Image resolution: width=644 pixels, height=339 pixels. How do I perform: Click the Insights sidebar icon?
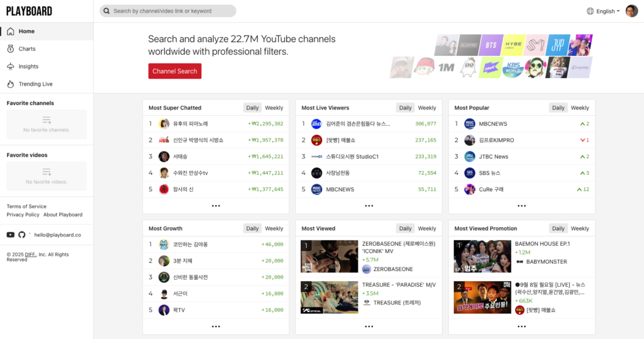tap(11, 67)
